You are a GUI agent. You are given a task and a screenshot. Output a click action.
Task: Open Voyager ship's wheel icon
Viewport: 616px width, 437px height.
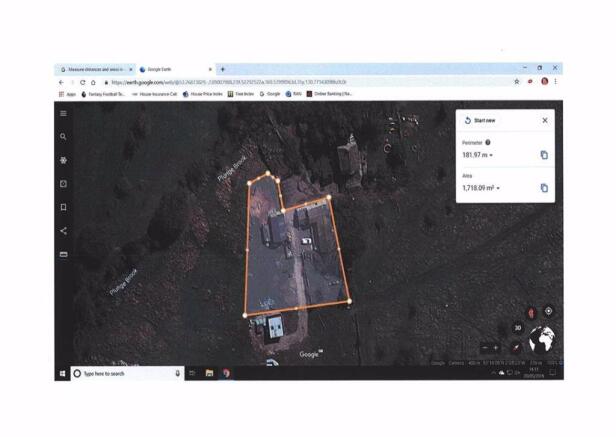pyautogui.click(x=63, y=160)
